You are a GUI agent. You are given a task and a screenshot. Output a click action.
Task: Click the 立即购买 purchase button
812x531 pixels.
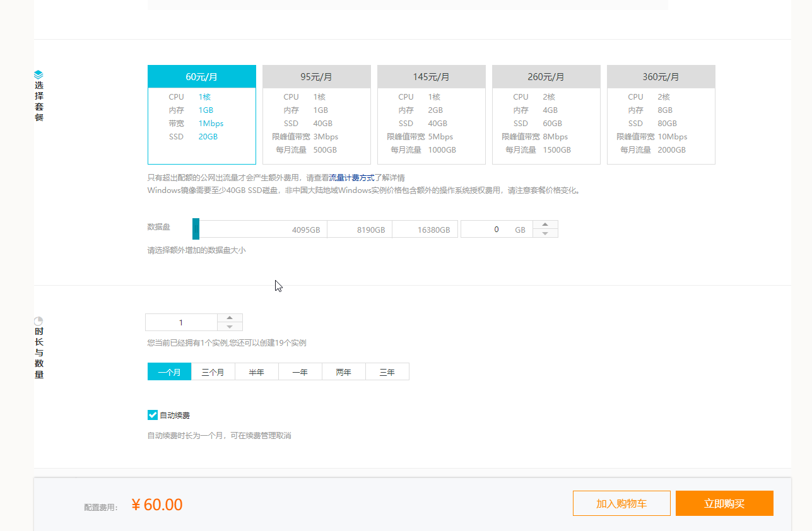point(724,503)
